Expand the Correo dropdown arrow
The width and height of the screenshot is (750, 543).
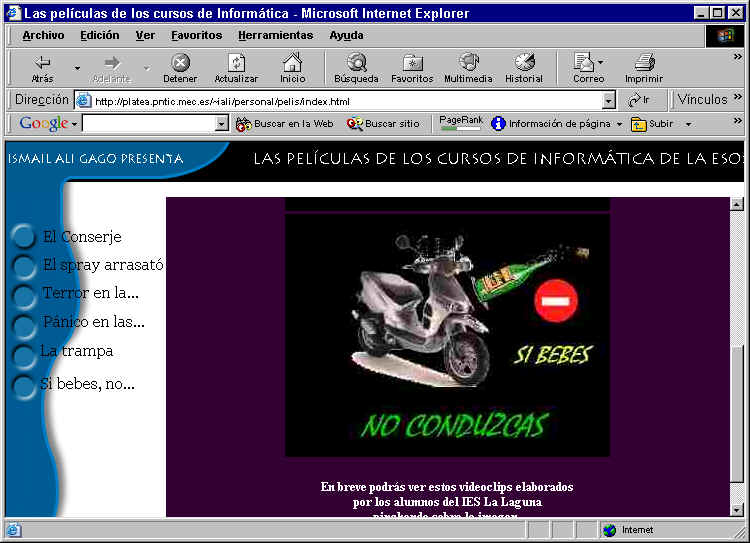pyautogui.click(x=601, y=62)
